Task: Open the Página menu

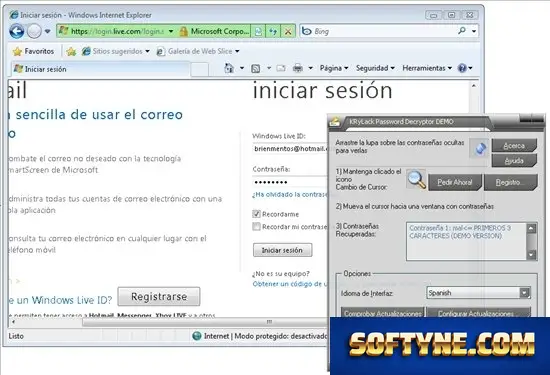Action: [334, 68]
